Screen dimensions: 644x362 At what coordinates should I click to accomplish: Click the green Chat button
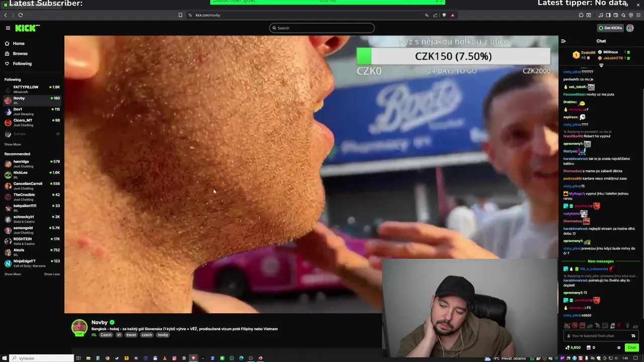(632, 347)
